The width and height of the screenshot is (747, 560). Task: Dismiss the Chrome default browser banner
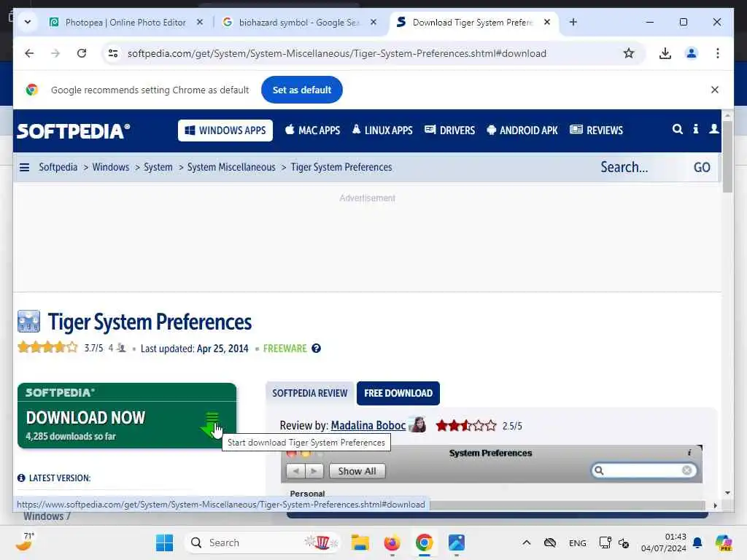(x=715, y=90)
